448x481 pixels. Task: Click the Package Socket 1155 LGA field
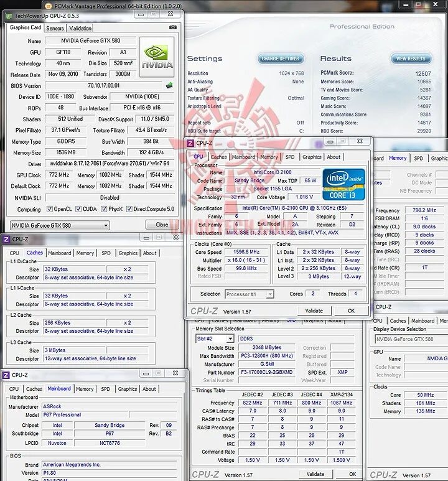[x=273, y=189]
